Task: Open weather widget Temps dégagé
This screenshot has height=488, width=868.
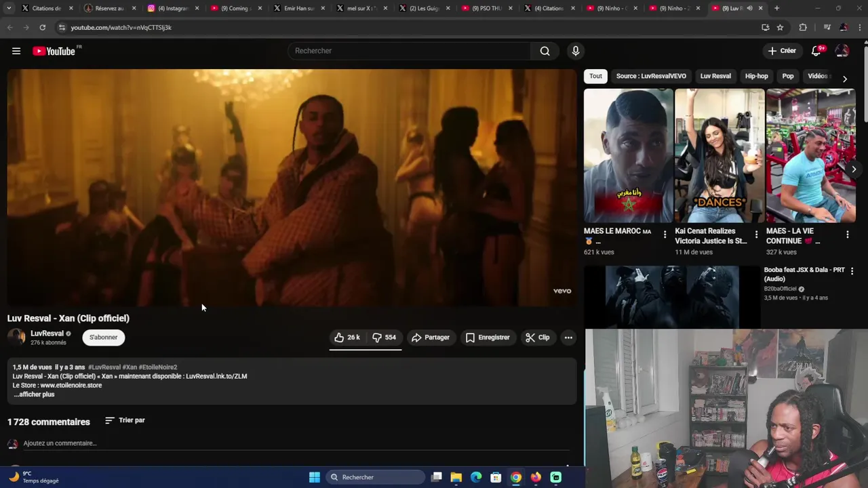Action: [34, 477]
